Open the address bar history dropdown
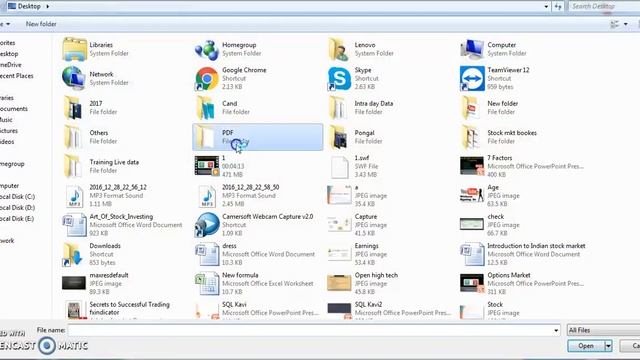The height and width of the screenshot is (360, 640). coord(546,7)
